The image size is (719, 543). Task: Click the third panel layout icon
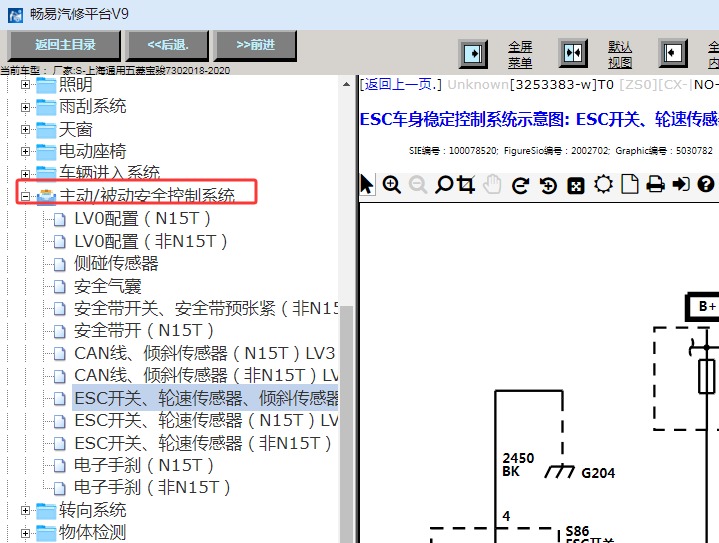pyautogui.click(x=673, y=53)
